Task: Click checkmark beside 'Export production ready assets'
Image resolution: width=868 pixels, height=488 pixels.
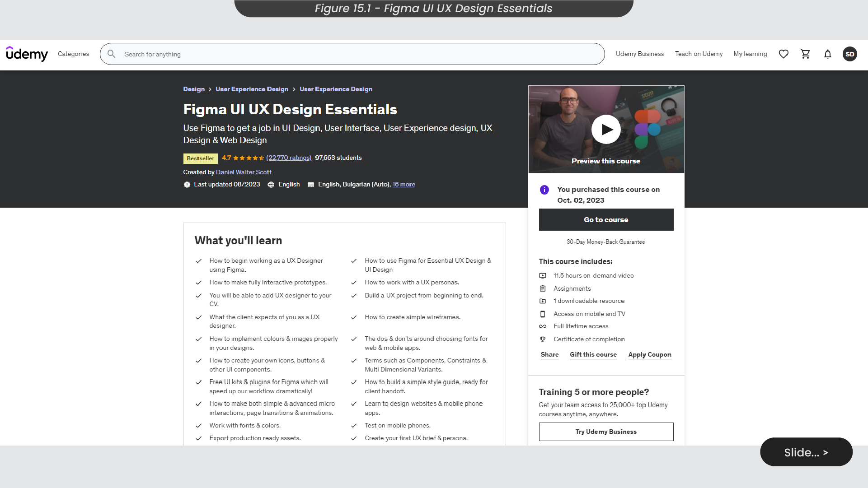Action: [198, 438]
